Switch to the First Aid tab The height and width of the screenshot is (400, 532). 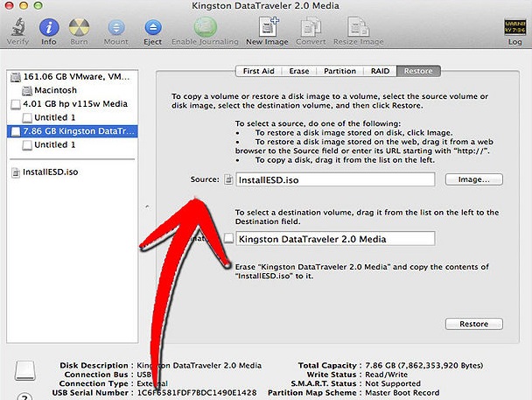(x=258, y=71)
